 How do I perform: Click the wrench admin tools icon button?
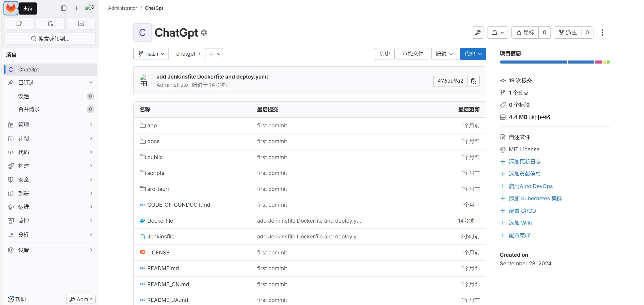tap(478, 33)
